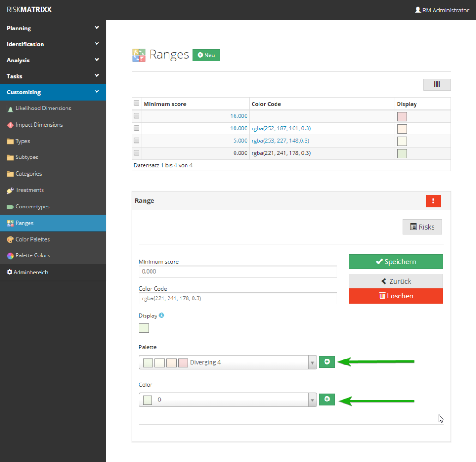476x462 pixels.
Task: Collapse the Customizing menu chevron
Action: point(97,91)
